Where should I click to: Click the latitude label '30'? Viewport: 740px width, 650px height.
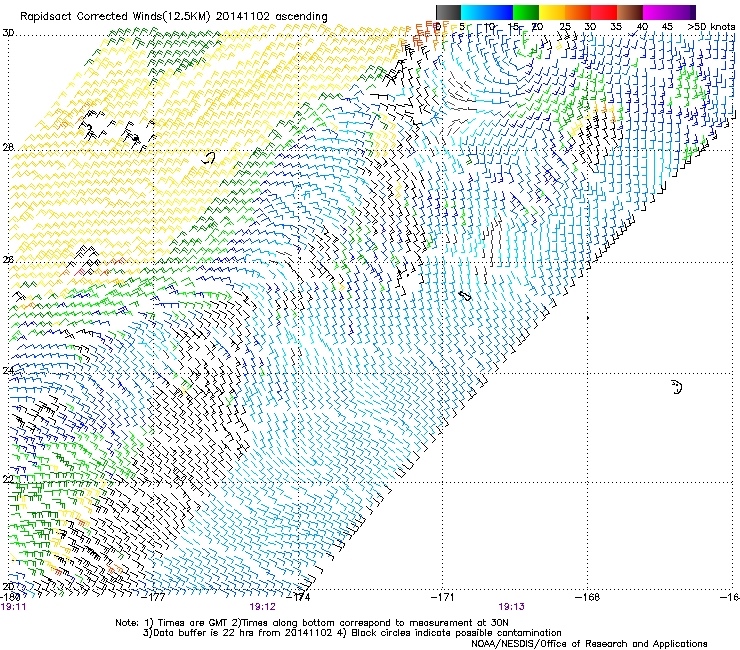coord(8,33)
